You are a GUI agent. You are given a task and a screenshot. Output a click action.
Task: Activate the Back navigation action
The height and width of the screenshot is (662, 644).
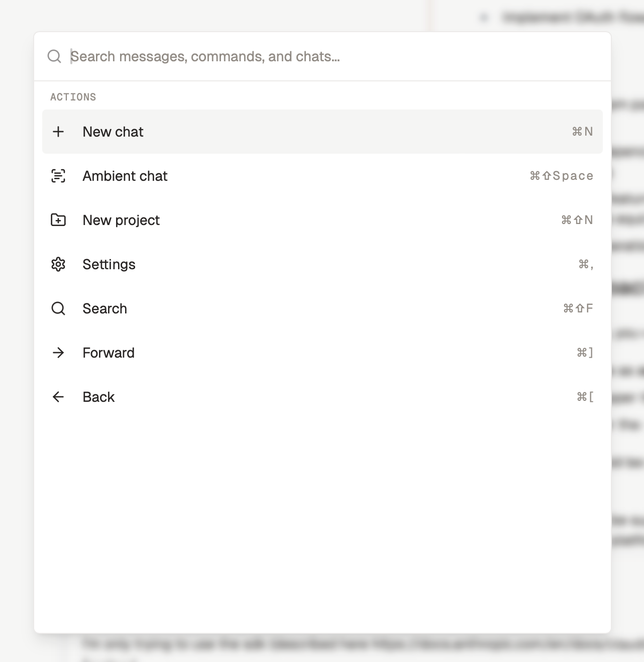coord(98,397)
